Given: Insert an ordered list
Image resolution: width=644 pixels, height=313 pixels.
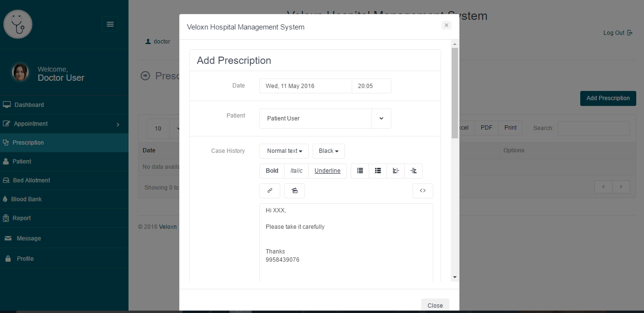Looking at the screenshot, I should (x=378, y=171).
